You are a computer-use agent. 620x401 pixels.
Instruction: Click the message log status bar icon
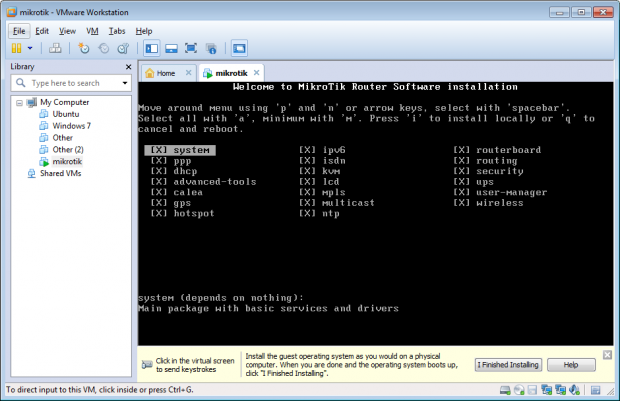click(595, 390)
